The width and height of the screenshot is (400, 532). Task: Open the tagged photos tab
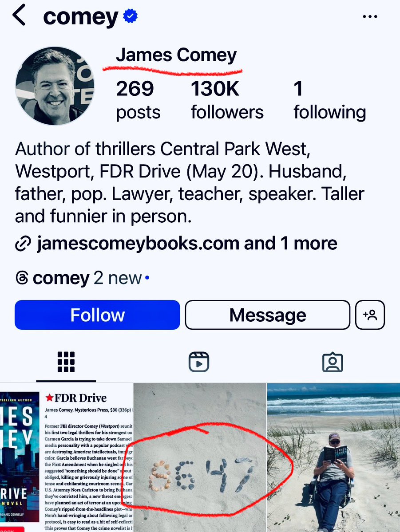coord(333,362)
